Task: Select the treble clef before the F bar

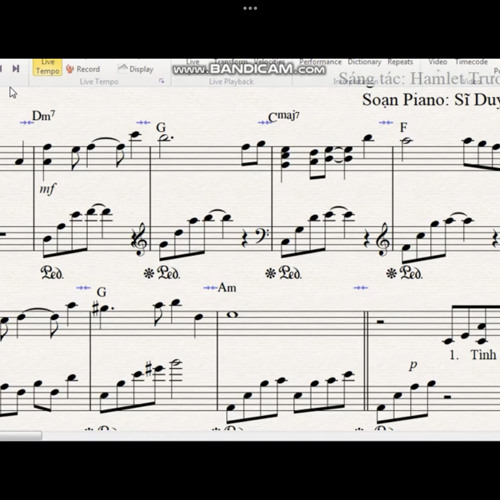Action: click(x=383, y=239)
